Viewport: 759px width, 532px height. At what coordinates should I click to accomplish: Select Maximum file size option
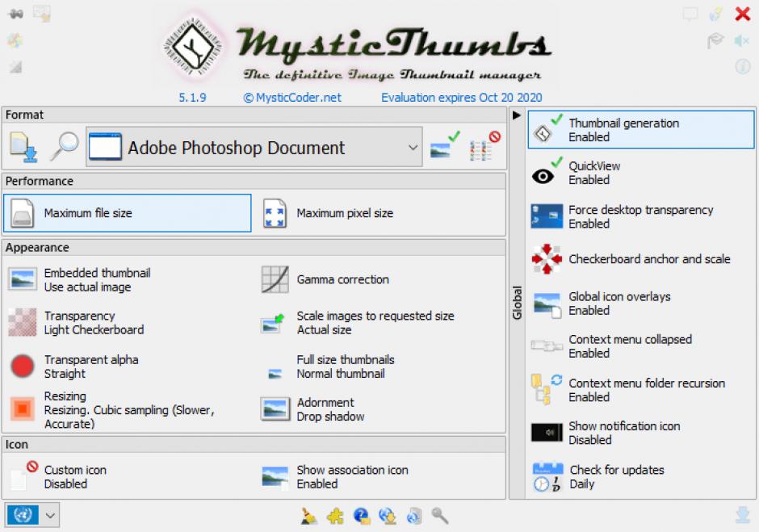pyautogui.click(x=128, y=213)
